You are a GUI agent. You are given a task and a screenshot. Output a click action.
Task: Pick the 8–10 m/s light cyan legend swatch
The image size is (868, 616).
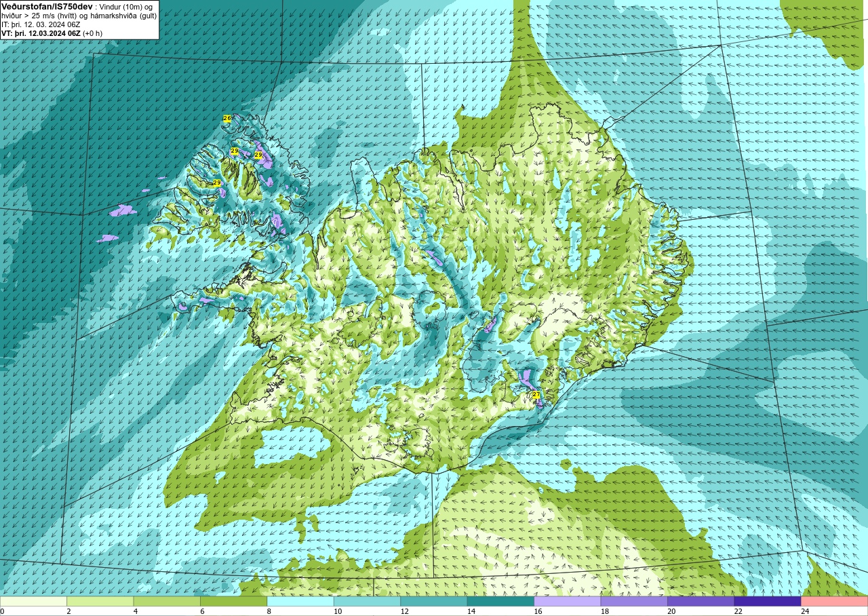[300, 601]
